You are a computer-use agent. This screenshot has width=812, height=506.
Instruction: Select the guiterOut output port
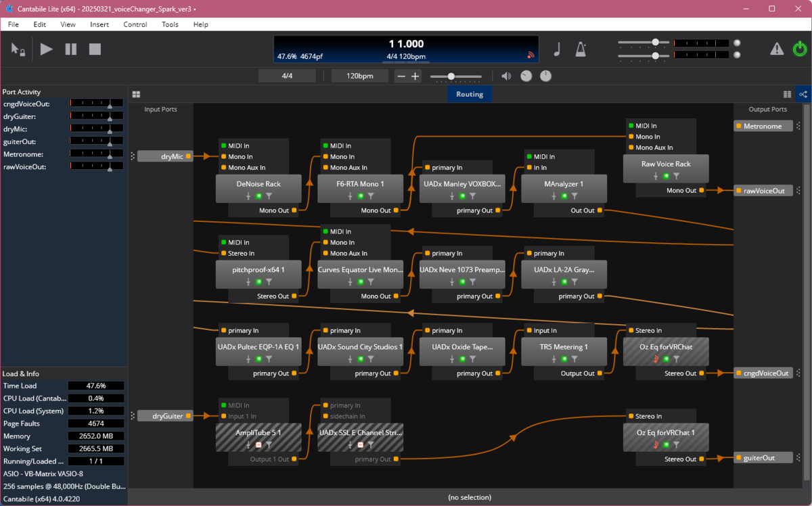pyautogui.click(x=763, y=458)
